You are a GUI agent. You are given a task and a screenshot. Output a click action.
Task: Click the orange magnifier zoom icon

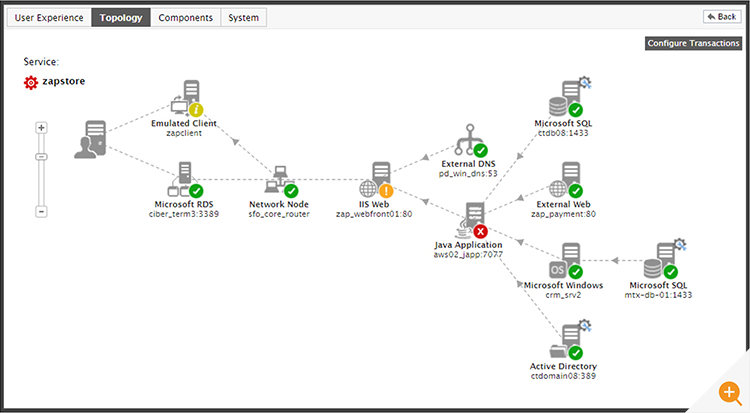tap(729, 393)
